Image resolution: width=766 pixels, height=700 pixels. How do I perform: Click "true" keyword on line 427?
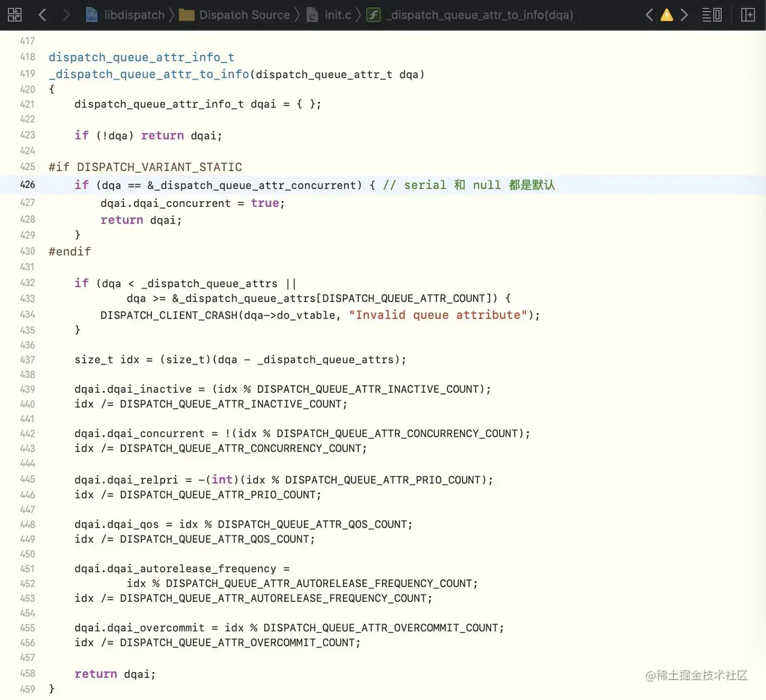(265, 202)
